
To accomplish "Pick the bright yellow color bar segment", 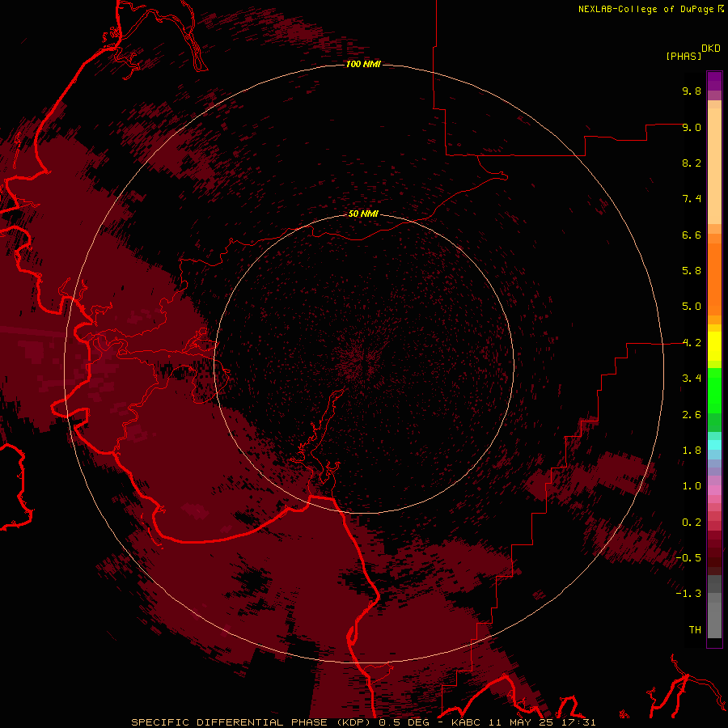I will pos(714,346).
